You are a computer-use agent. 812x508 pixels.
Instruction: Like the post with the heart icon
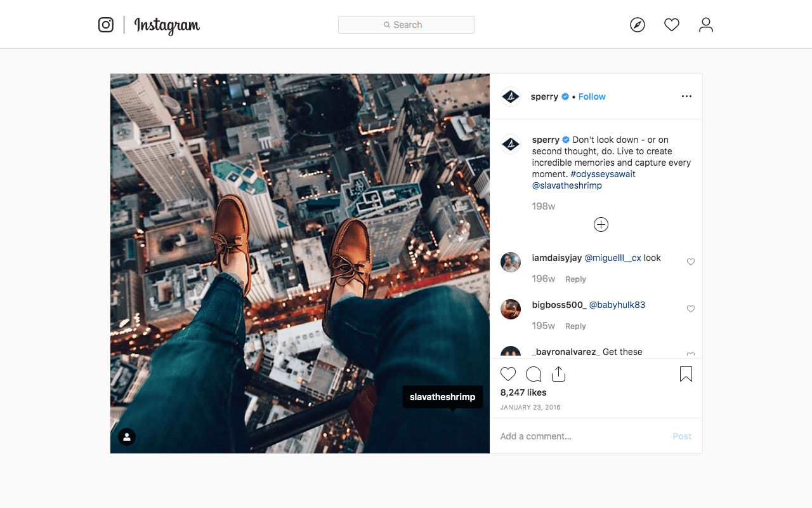point(508,374)
